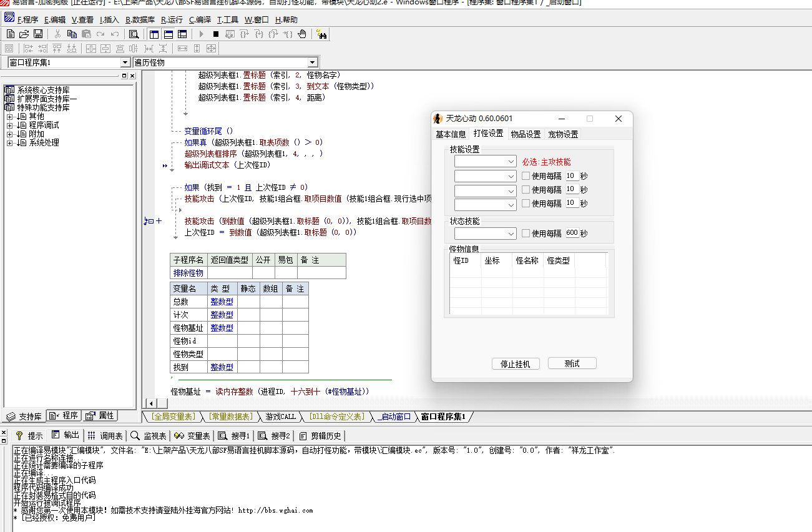Open the 遍历怪物 subroutine dropdown
This screenshot has width=812, height=532.
point(312,63)
